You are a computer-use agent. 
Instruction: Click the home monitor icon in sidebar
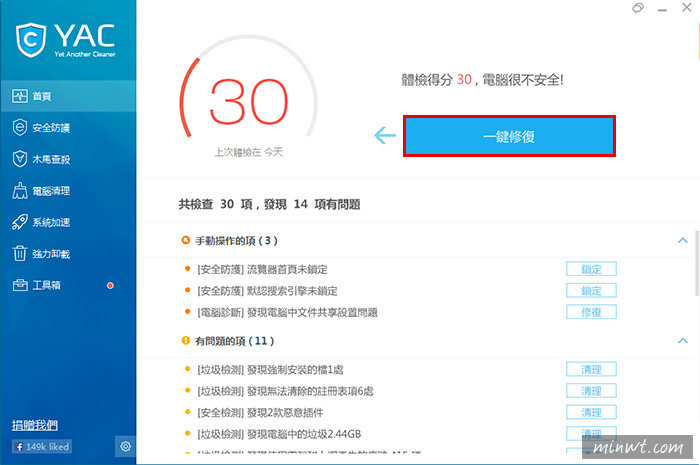(20, 96)
